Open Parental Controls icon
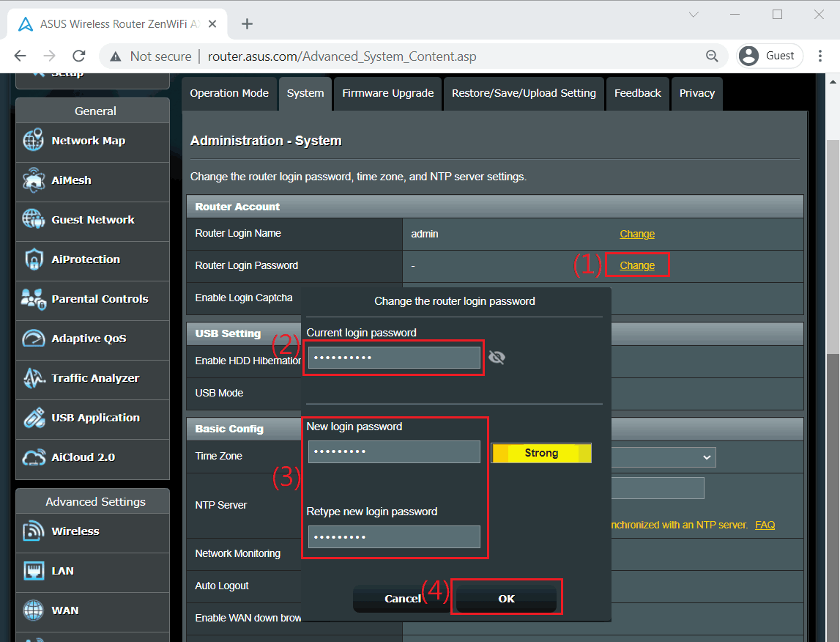Image resolution: width=840 pixels, height=642 pixels. pos(34,299)
